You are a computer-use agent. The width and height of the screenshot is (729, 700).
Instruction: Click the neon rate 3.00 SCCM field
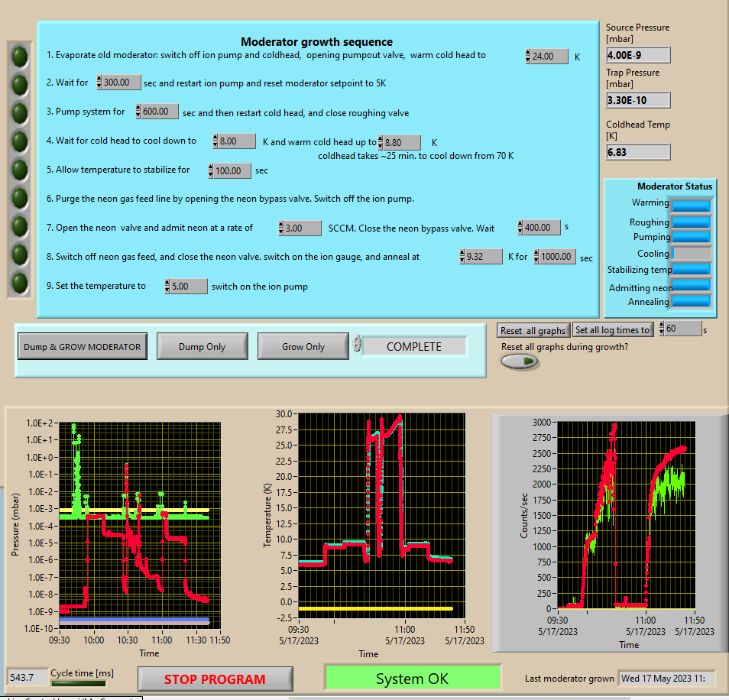tap(302, 228)
